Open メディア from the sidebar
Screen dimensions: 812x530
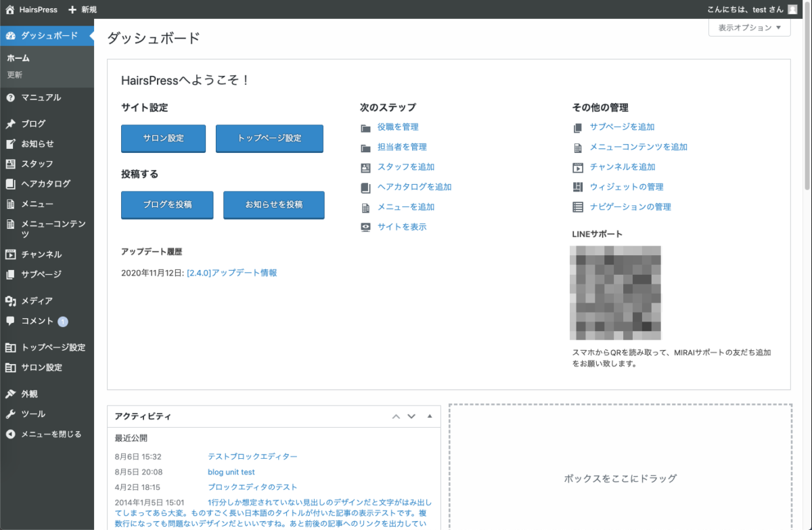37,301
